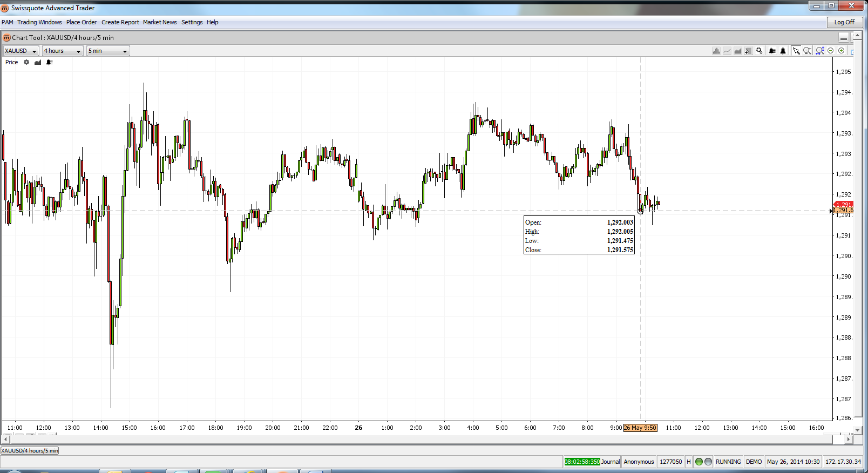Viewport: 868px width, 473px height.
Task: Open the 4 hours range dropdown
Action: [x=63, y=51]
